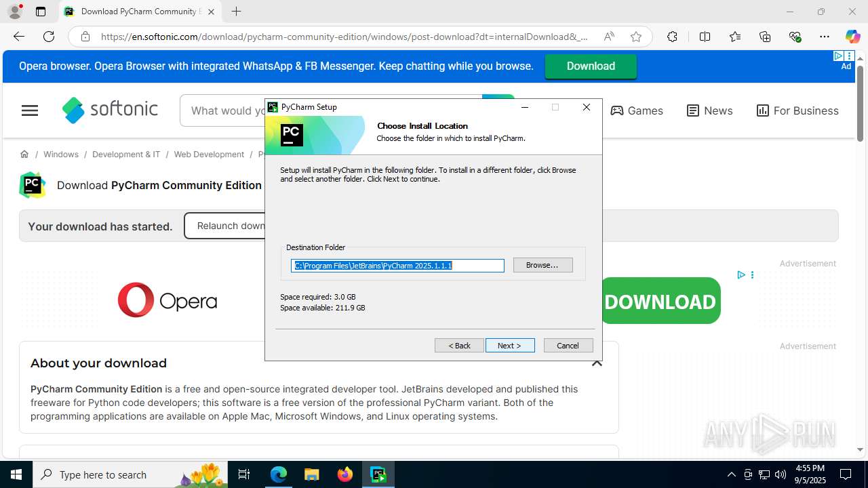
Task: Open a new browser tab
Action: [236, 12]
